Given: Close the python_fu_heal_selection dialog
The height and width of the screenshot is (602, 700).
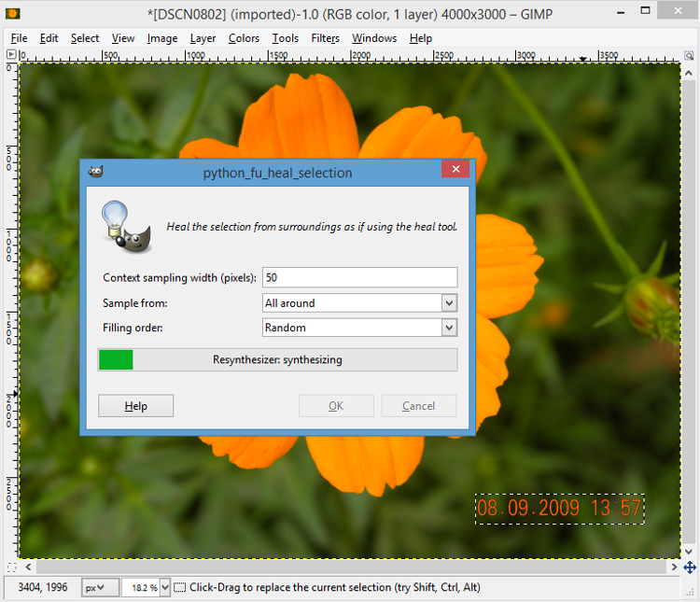Looking at the screenshot, I should [x=455, y=170].
